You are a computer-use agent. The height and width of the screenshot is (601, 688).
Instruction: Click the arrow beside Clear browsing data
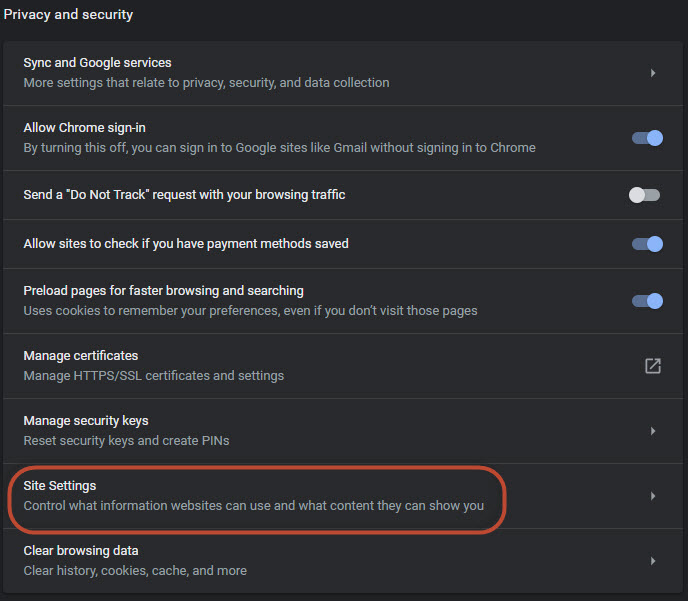point(653,561)
